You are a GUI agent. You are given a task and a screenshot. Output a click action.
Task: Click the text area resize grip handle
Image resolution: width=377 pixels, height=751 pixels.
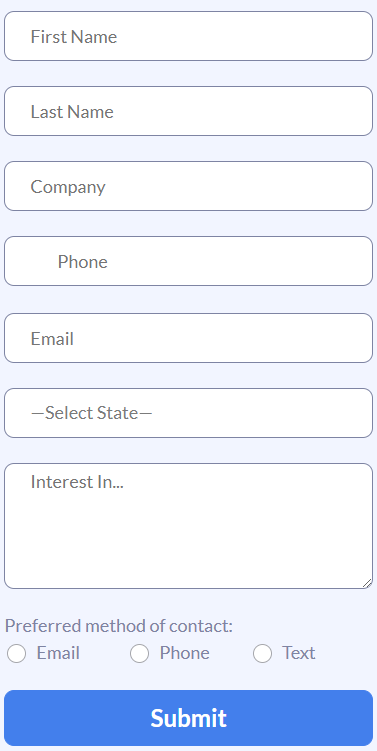[x=367, y=583]
